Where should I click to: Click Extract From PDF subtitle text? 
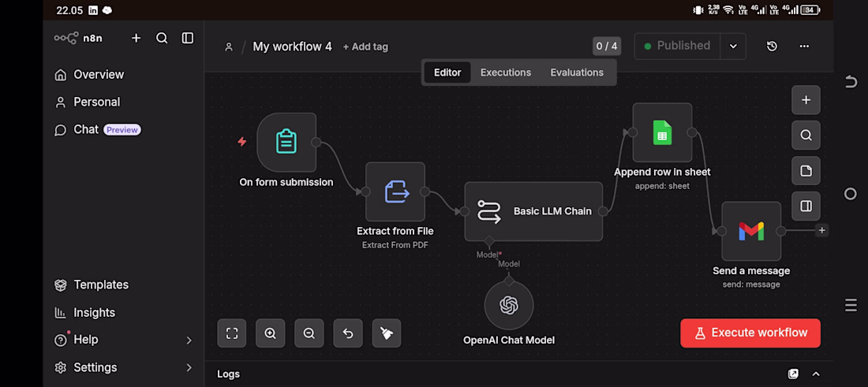(x=395, y=245)
